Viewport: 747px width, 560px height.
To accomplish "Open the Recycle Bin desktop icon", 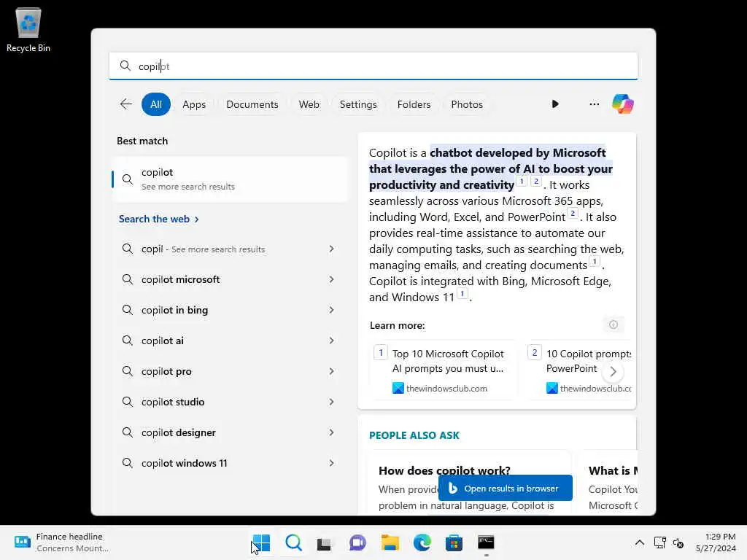I will click(x=28, y=29).
